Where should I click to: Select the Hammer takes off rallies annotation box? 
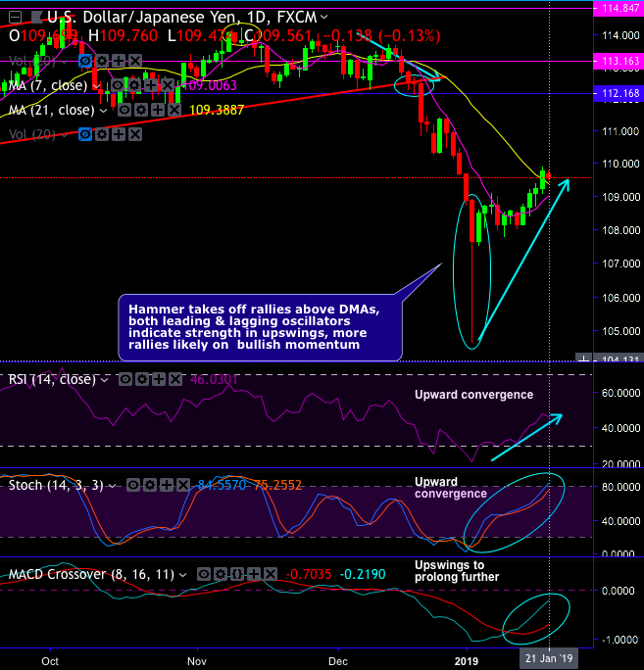coord(260,327)
